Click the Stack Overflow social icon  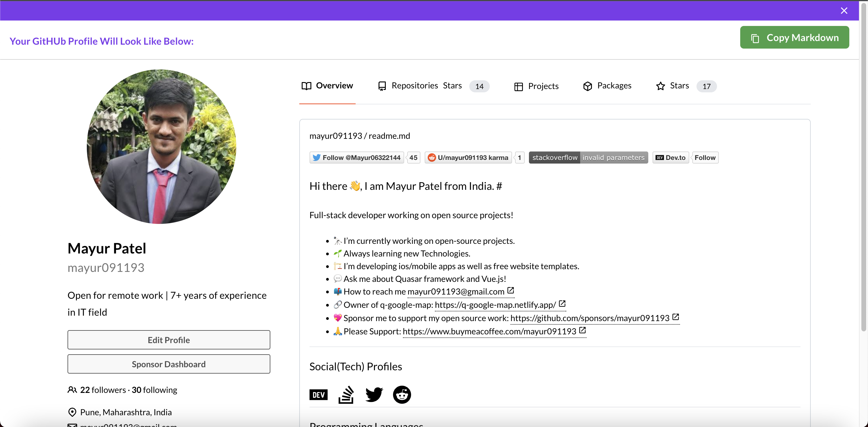[x=346, y=394]
